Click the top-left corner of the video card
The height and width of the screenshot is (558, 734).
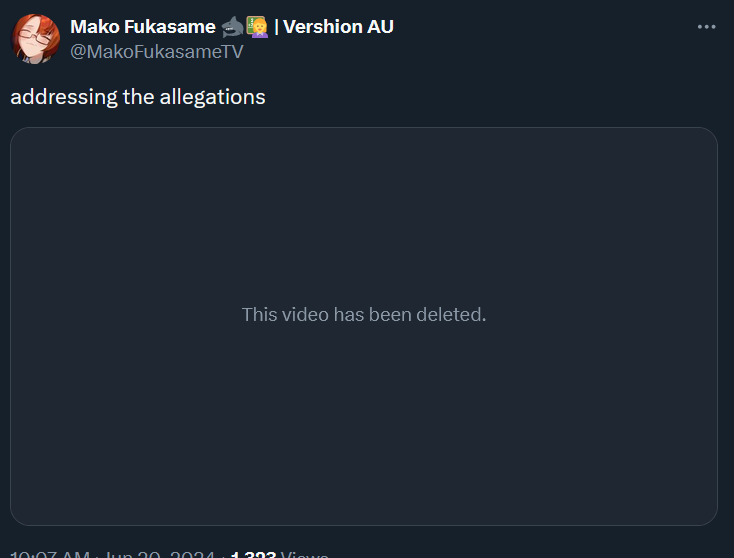coord(19,136)
